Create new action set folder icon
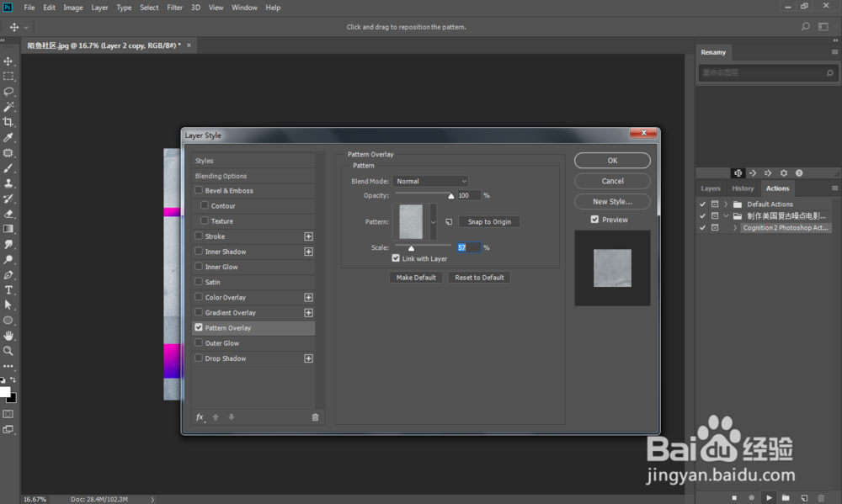Screen dimensions: 842x504 click(x=786, y=497)
